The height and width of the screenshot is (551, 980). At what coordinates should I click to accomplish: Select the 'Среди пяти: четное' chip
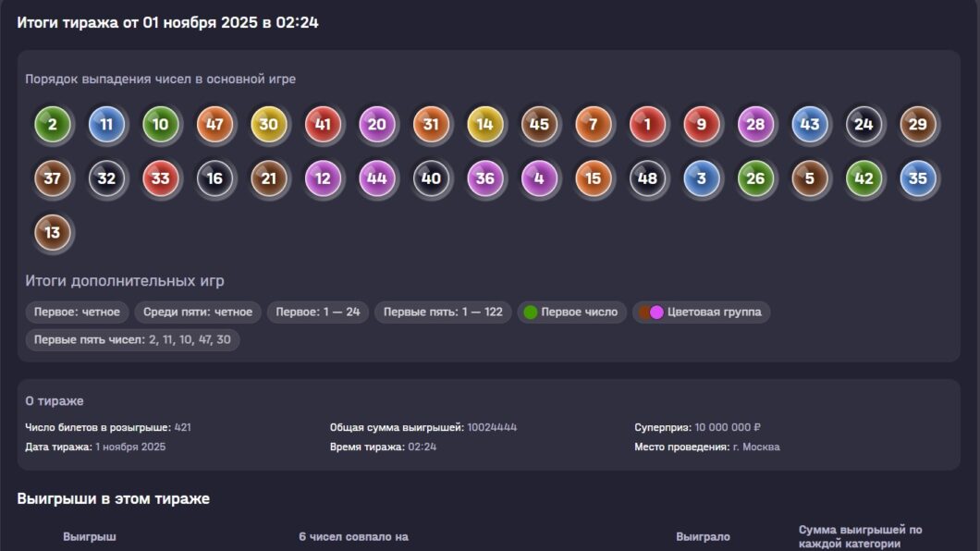point(198,312)
